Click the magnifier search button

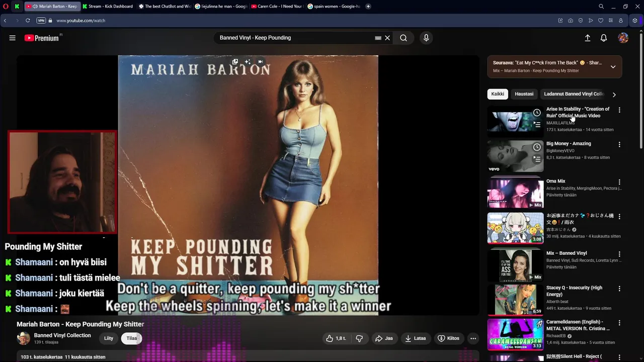404,38
